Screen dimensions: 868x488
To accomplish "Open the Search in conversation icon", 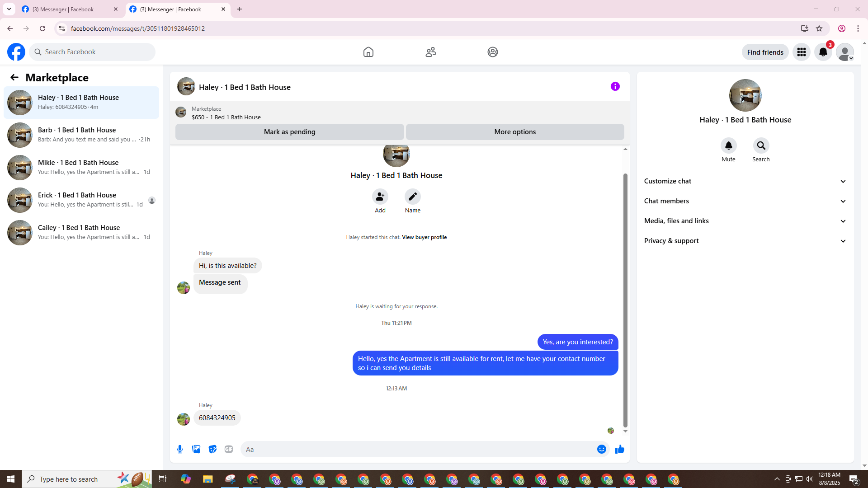I will click(x=761, y=145).
